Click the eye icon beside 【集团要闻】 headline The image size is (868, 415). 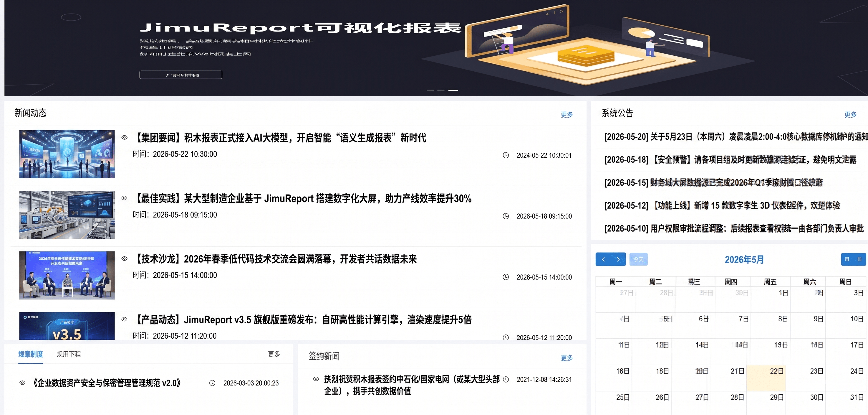(x=124, y=137)
